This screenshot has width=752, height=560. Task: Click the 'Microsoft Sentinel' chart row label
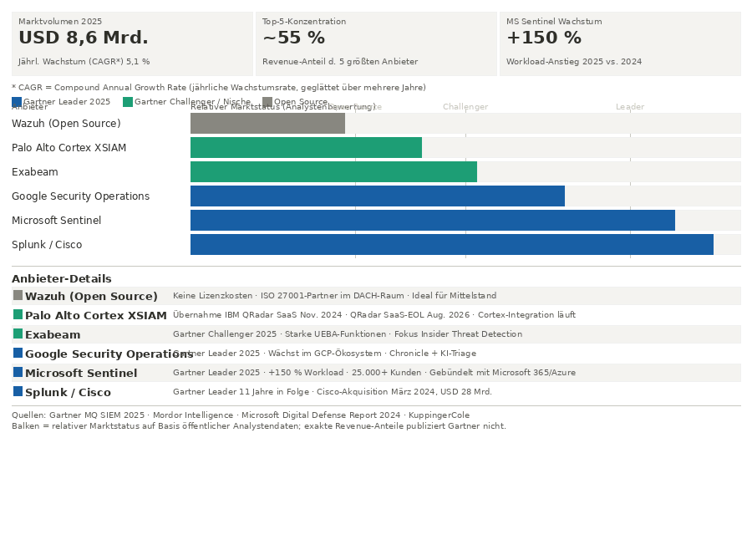tap(57, 221)
